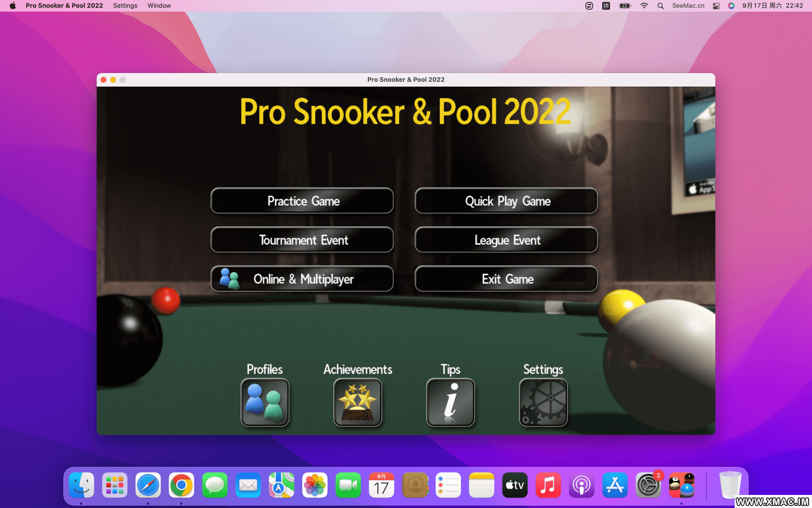Open Mail from the Dock
812x508 pixels.
pyautogui.click(x=248, y=485)
